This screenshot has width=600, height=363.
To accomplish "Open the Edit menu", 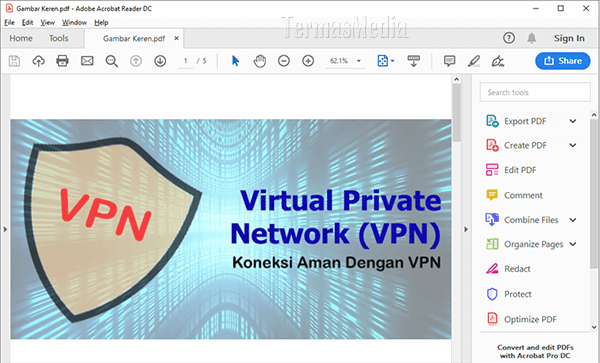I will tap(27, 23).
